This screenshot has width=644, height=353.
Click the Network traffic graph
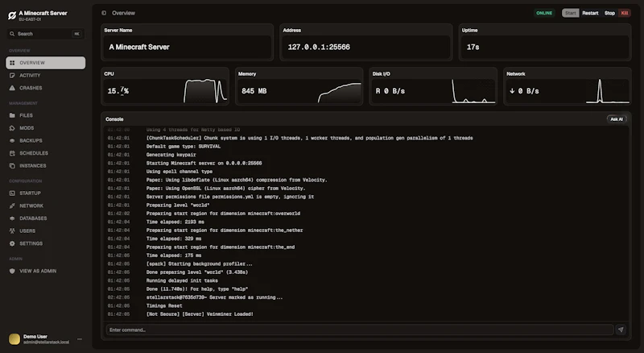[x=608, y=91]
